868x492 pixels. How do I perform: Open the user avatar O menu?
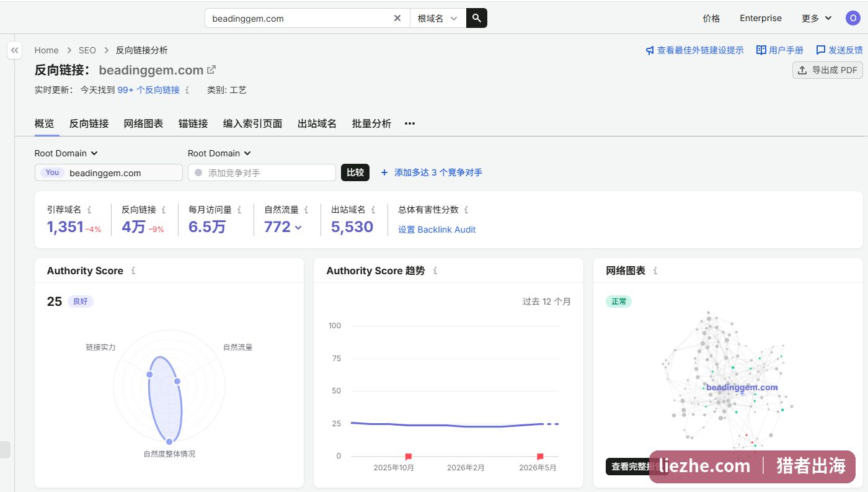coord(853,18)
